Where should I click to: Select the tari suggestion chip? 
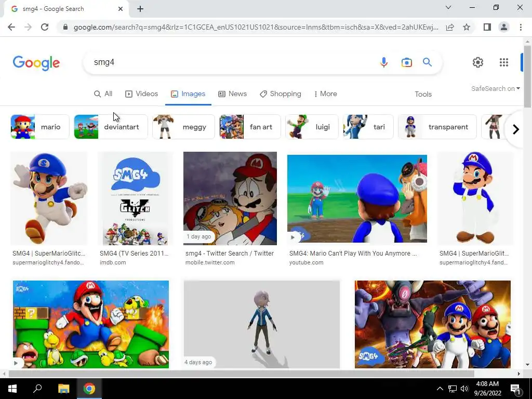(x=368, y=127)
